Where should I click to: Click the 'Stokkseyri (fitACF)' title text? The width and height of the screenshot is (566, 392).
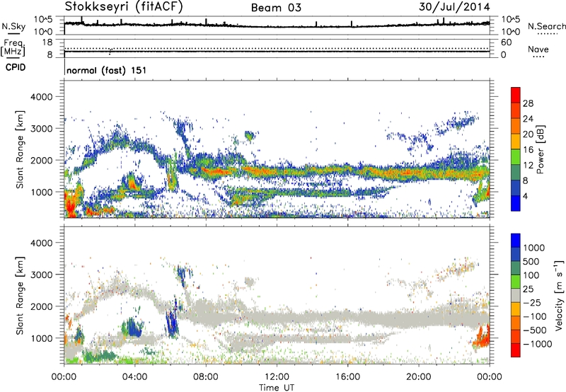(x=124, y=7)
